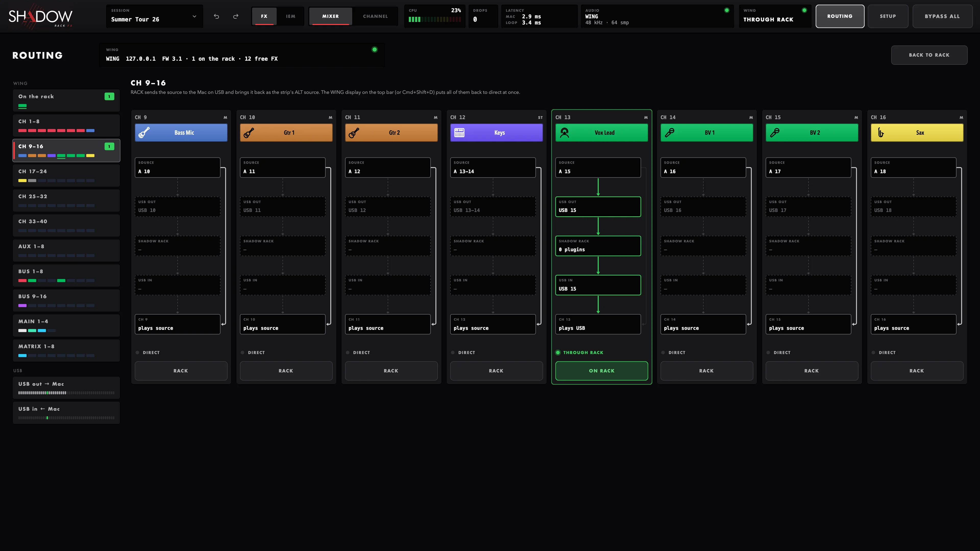This screenshot has height=551, width=980.
Task: Click the Gtr 2 guitar icon
Action: coord(354,133)
